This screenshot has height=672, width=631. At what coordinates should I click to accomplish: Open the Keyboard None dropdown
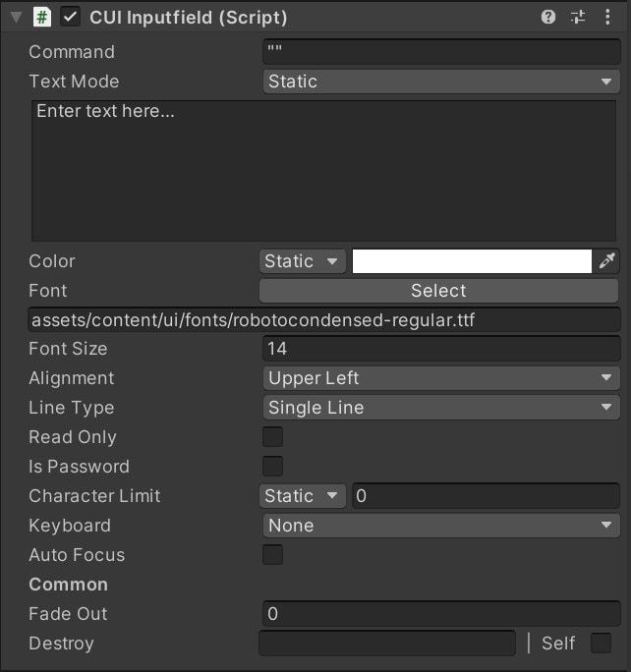pos(441,526)
